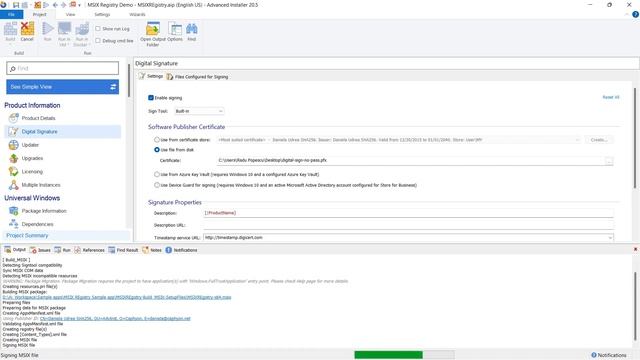
Task: Select the signature Settings tab
Action: [x=151, y=76]
